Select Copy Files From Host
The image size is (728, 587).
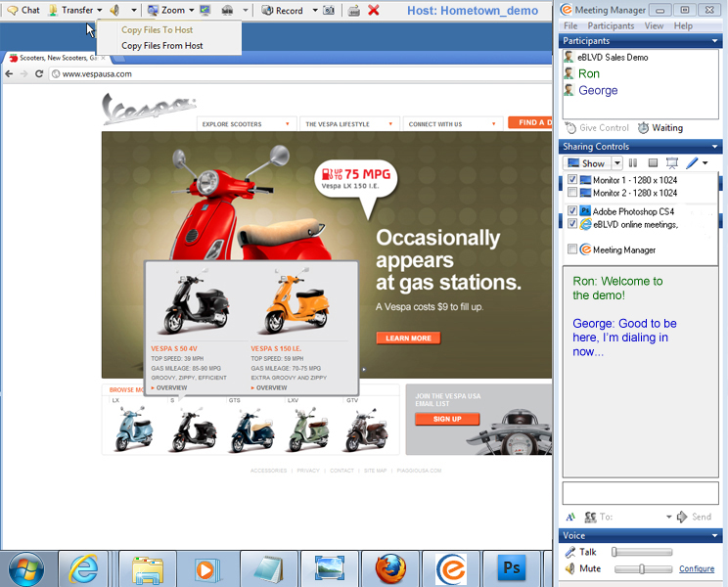point(162,45)
